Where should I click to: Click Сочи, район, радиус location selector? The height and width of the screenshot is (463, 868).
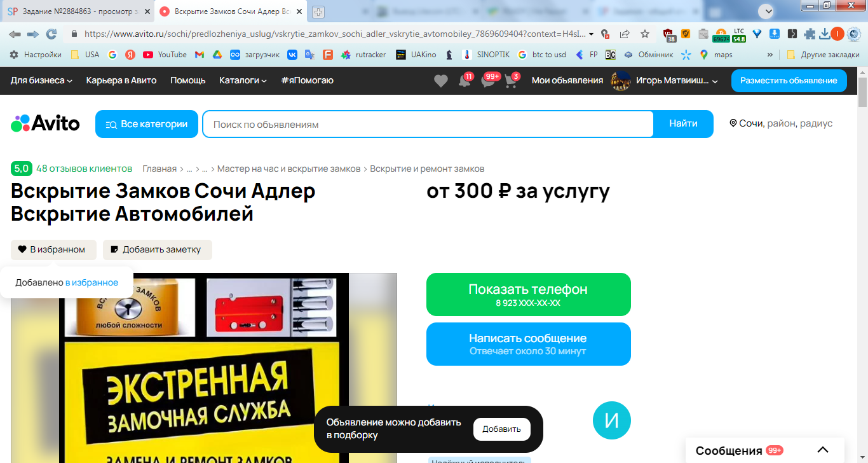pyautogui.click(x=781, y=123)
